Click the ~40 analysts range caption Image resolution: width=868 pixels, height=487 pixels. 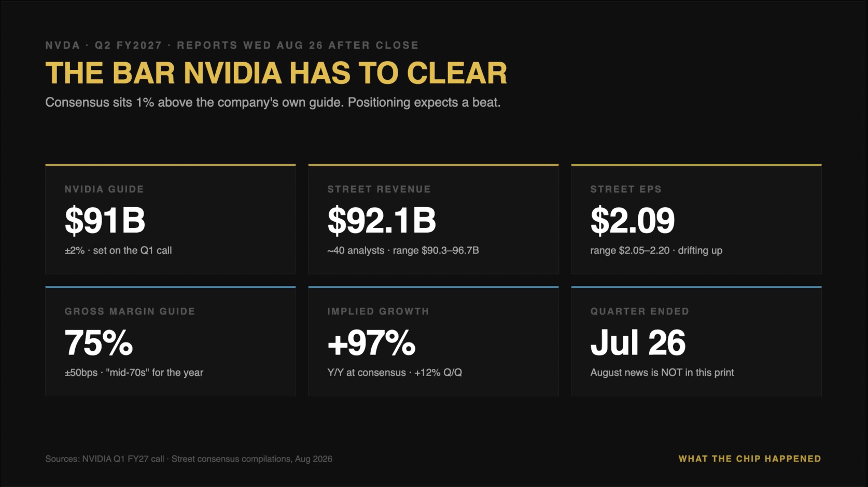pos(403,250)
